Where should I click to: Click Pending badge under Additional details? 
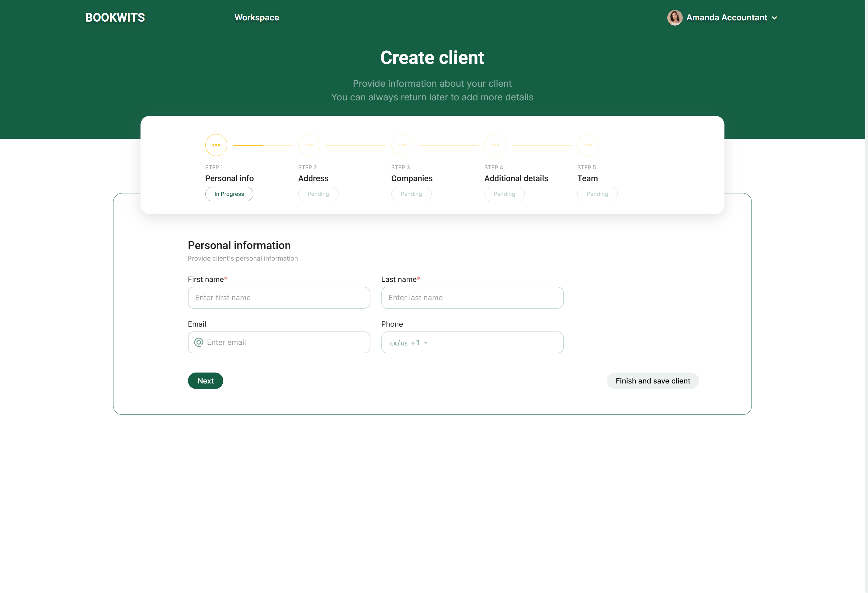point(504,194)
